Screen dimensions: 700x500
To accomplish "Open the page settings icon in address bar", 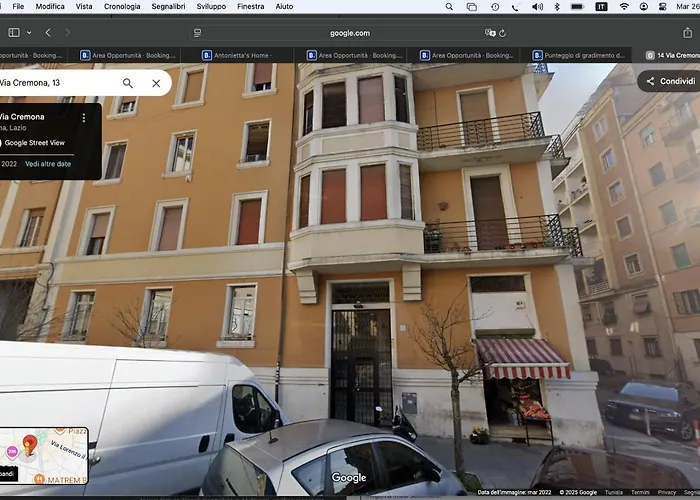I will pyautogui.click(x=197, y=33).
